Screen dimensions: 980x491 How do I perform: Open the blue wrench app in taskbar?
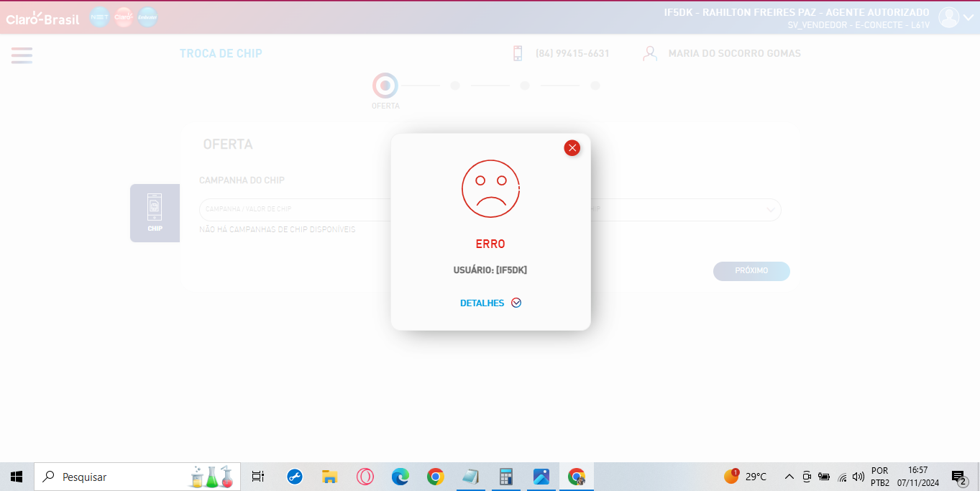[x=294, y=477]
